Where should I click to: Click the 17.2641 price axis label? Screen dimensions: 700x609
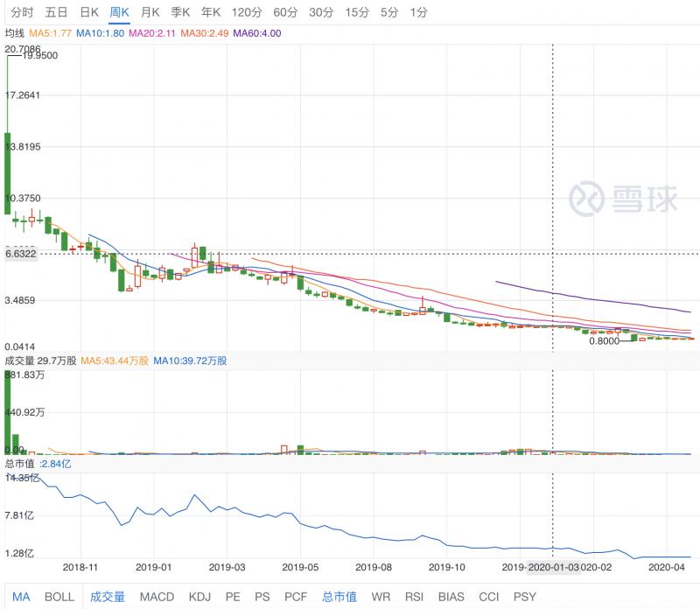click(x=23, y=95)
